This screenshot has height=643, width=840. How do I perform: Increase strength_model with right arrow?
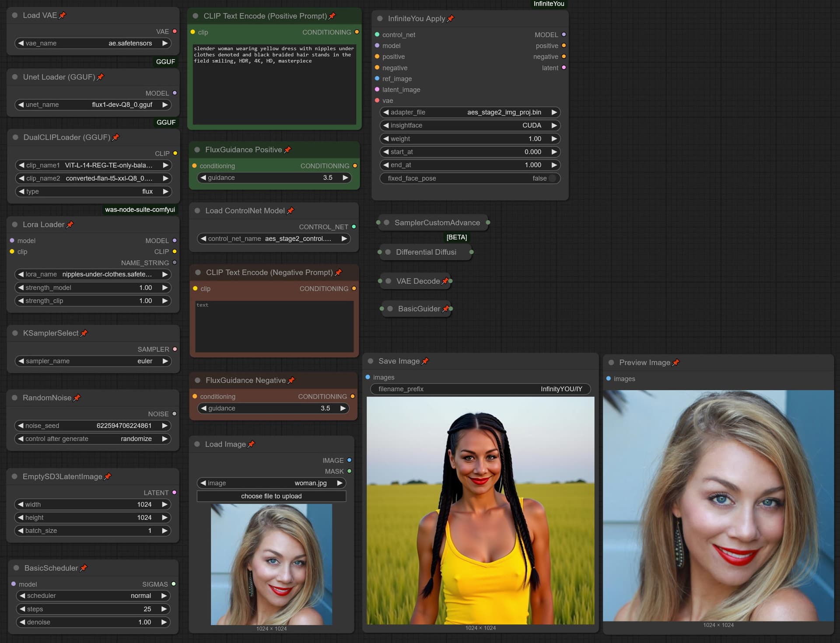pos(165,288)
